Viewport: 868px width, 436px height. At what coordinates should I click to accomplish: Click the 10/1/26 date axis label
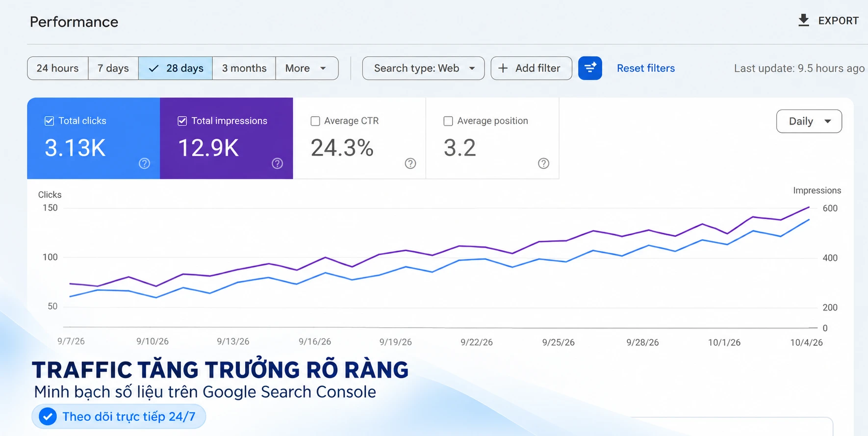click(x=724, y=342)
